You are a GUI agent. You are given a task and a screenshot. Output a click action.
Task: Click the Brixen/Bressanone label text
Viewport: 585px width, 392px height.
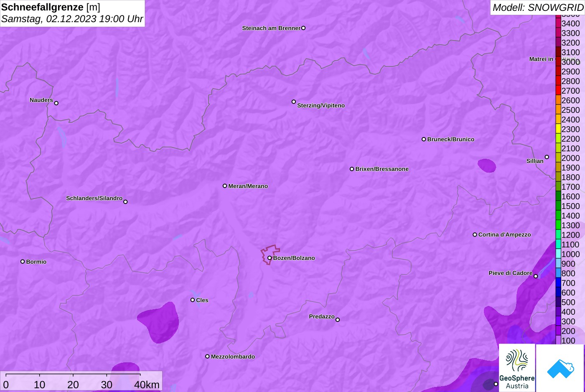382,169
